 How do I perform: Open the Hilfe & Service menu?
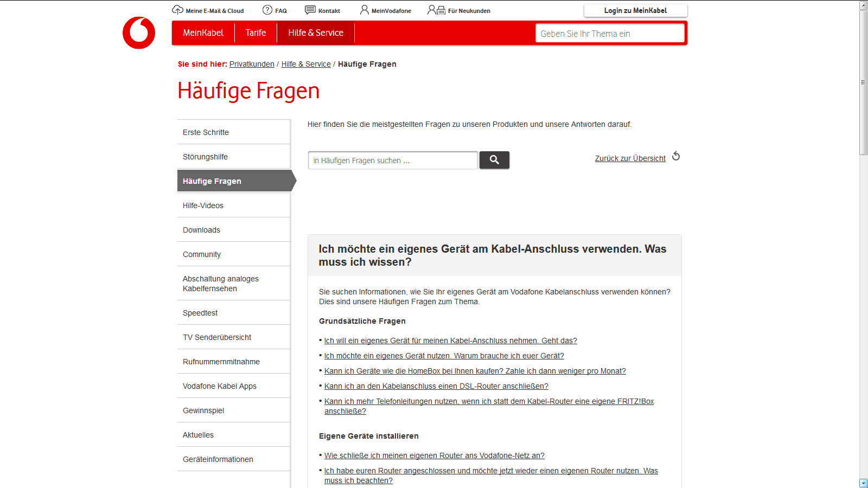click(316, 33)
